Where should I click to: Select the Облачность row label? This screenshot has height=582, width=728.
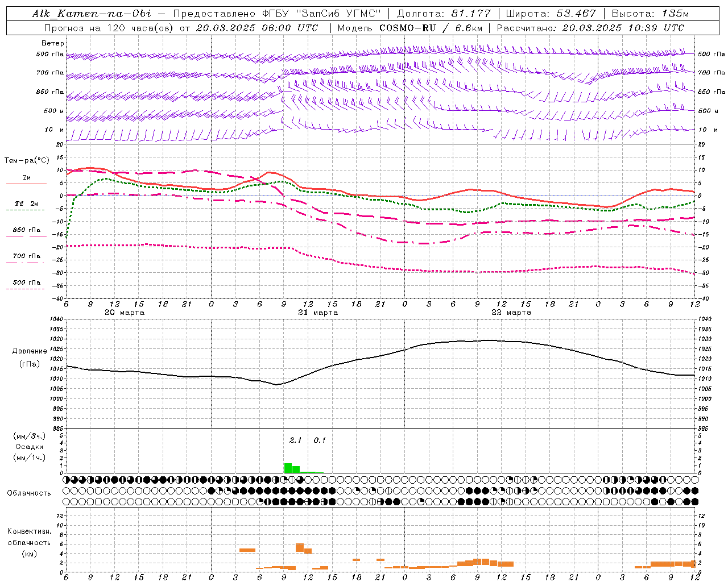29,493
